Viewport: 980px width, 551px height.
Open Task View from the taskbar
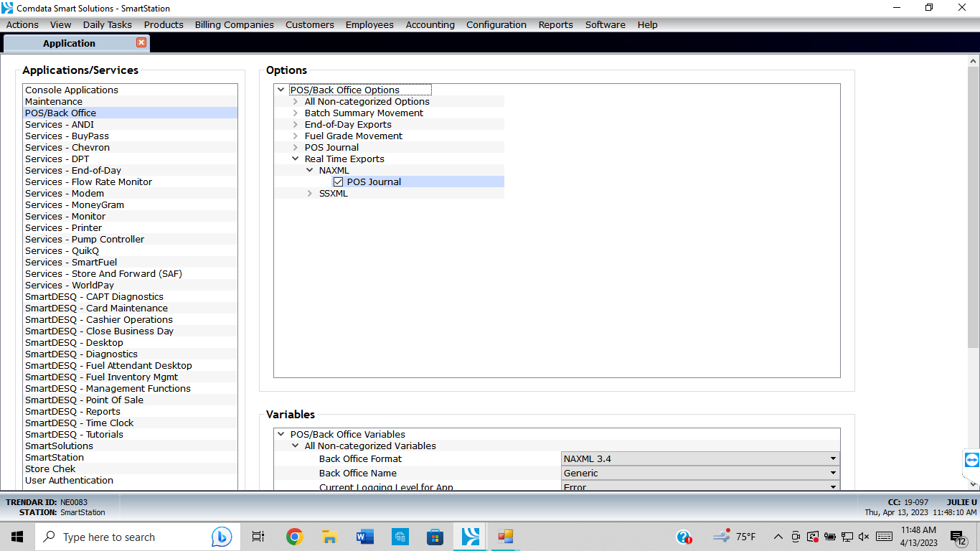tap(258, 537)
